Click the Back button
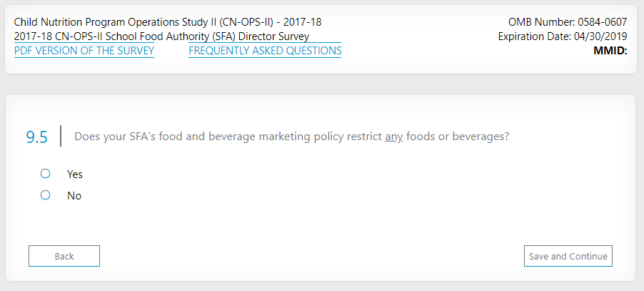This screenshot has height=291, width=644. [x=64, y=256]
